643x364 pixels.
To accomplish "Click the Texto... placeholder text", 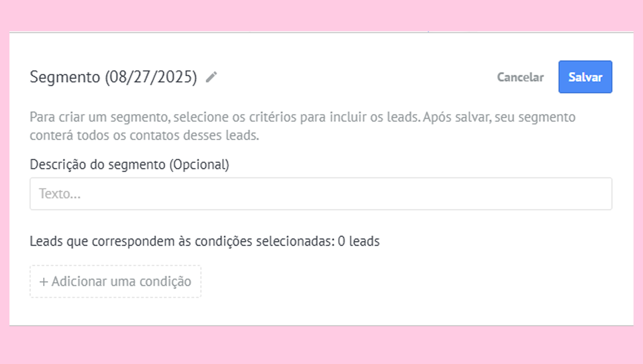I will click(x=60, y=194).
